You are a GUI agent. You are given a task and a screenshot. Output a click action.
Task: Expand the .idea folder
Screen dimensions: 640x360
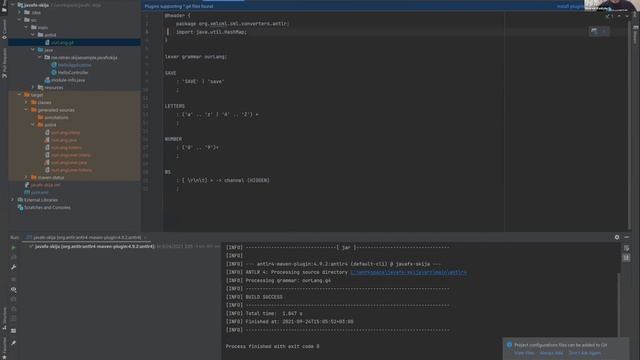point(20,13)
